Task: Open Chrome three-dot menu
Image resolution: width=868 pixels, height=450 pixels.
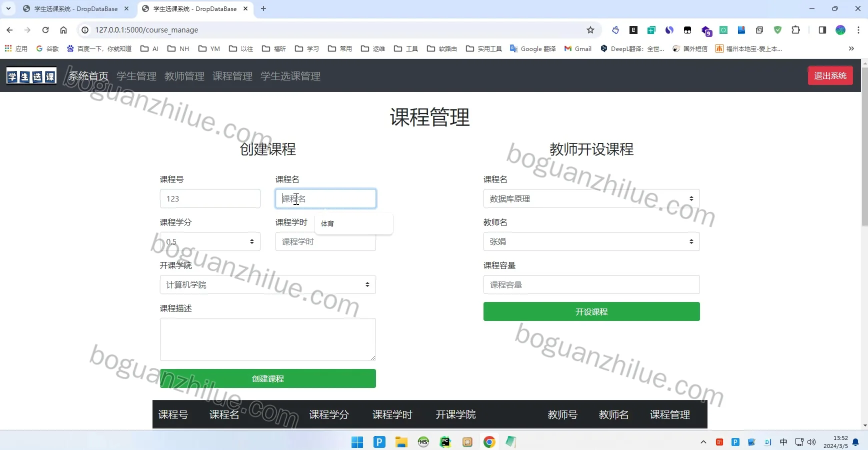Action: [858, 30]
